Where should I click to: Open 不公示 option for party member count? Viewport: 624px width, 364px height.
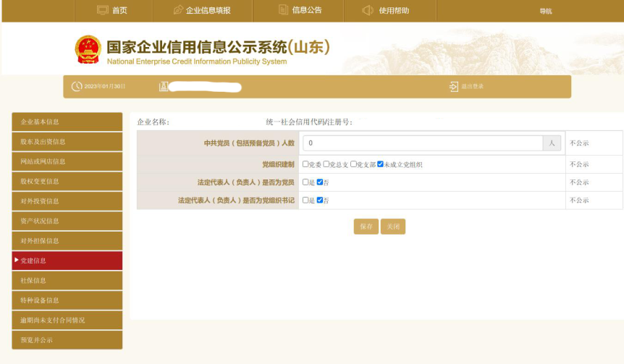(579, 143)
